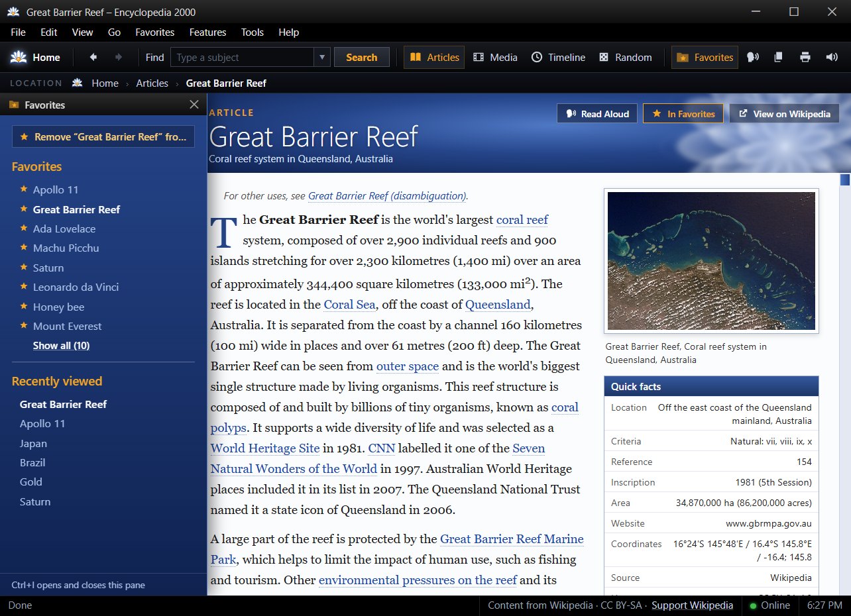
Task: Open the File menu
Action: tap(19, 32)
